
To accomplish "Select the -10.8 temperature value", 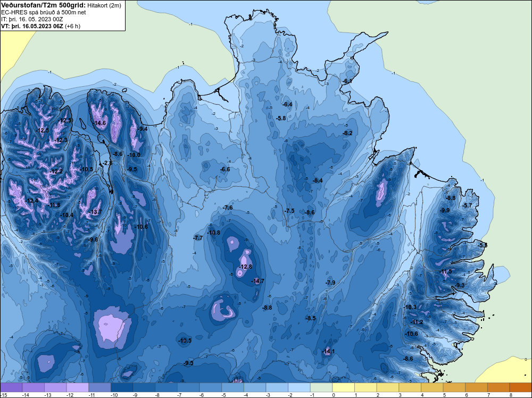I will tap(214, 233).
